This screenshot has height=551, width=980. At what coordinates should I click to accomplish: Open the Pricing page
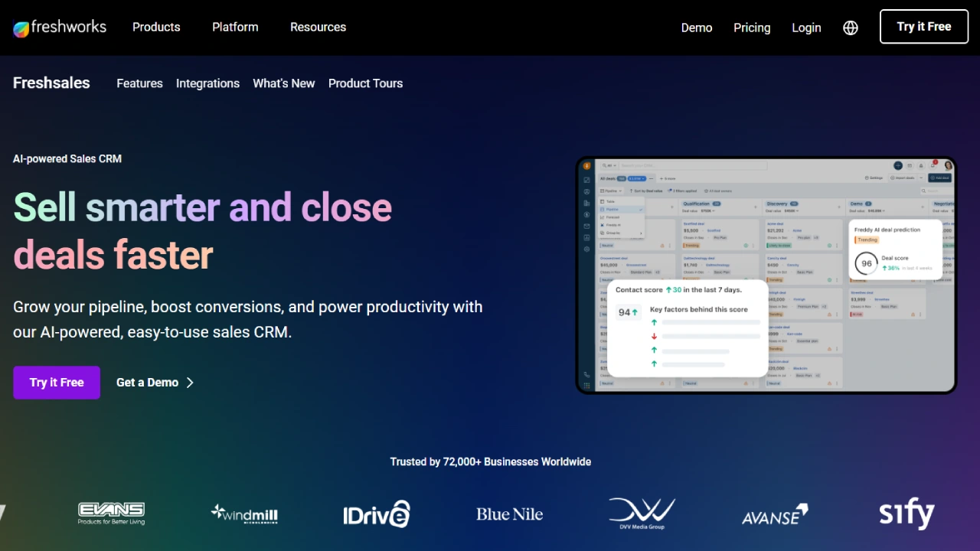(x=752, y=28)
